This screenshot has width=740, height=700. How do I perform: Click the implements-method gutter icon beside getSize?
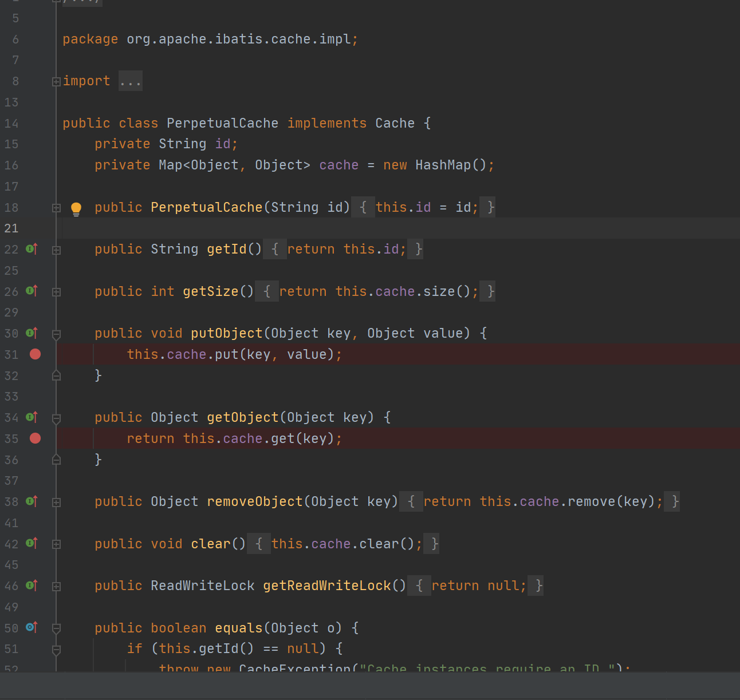tap(32, 291)
